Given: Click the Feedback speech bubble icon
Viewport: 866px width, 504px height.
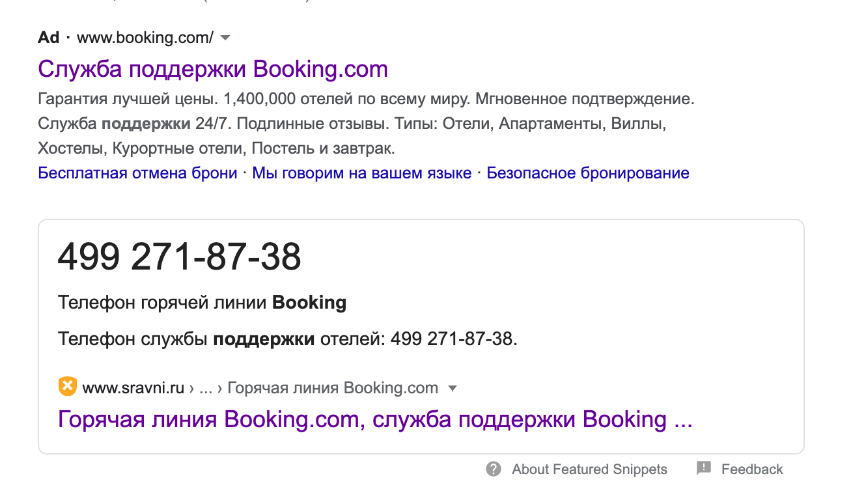Looking at the screenshot, I should 704,468.
